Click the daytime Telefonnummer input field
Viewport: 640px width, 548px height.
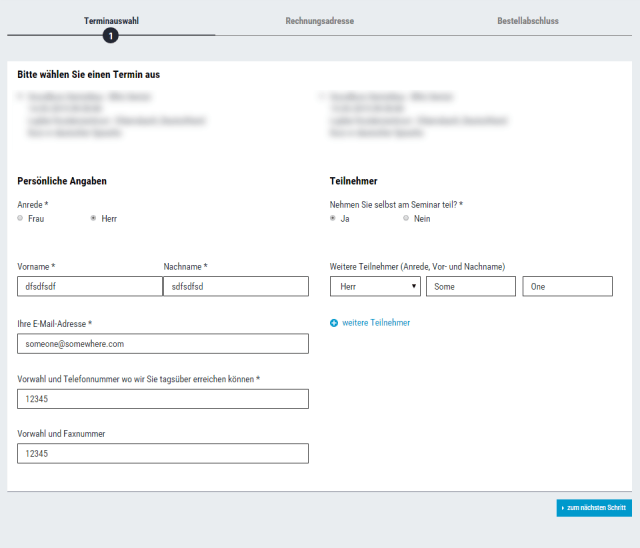pos(163,399)
